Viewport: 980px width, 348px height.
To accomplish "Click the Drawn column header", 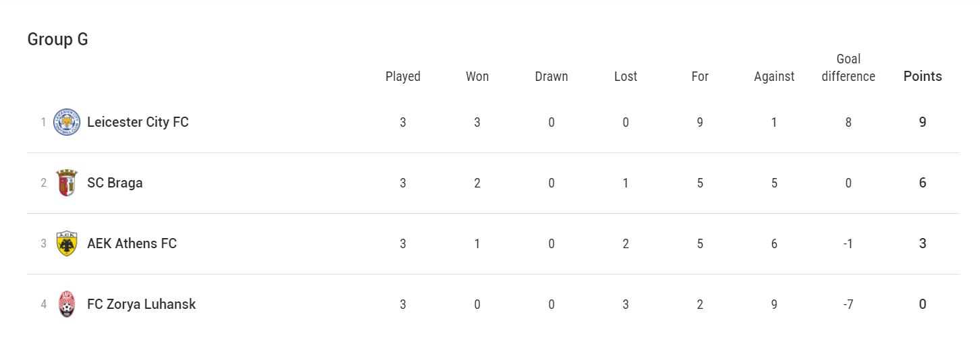I will pyautogui.click(x=551, y=76).
